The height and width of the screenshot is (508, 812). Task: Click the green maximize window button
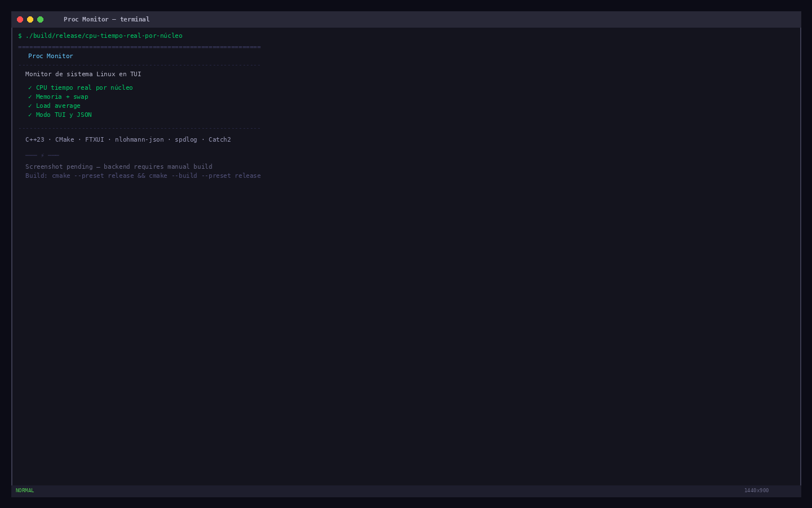click(x=41, y=19)
